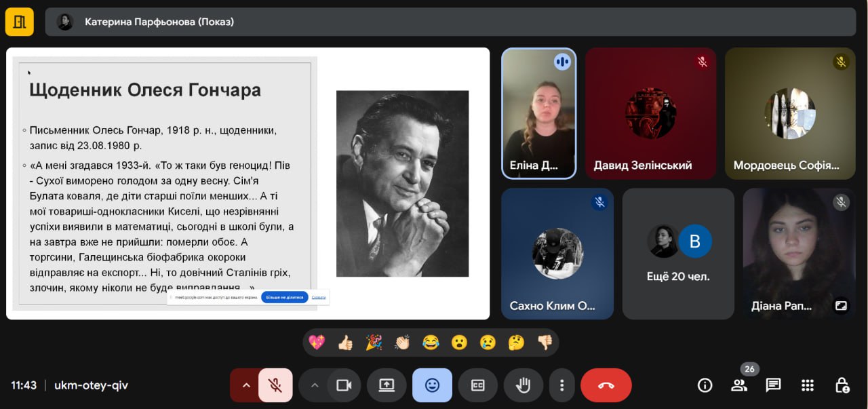Open more options three-dot menu

pyautogui.click(x=561, y=385)
